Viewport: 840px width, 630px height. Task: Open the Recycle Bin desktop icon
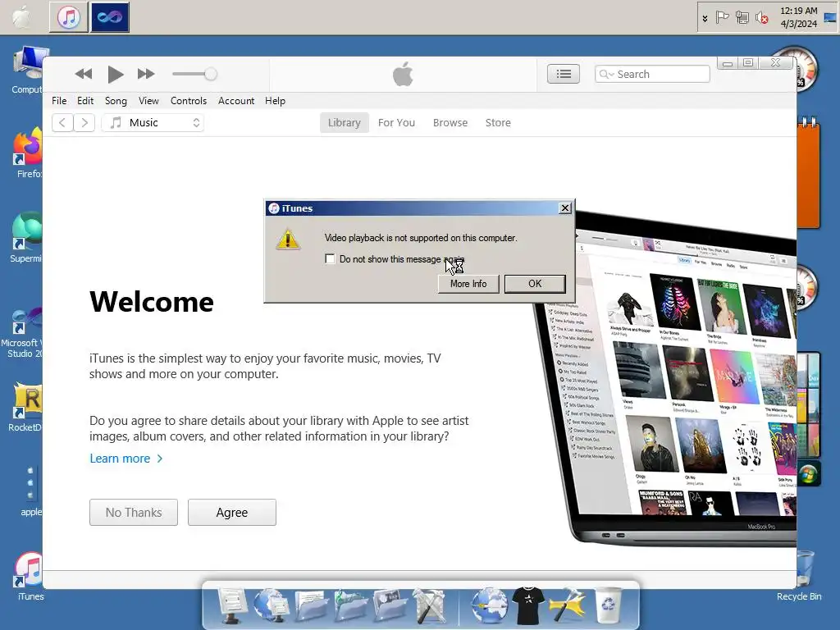(802, 574)
